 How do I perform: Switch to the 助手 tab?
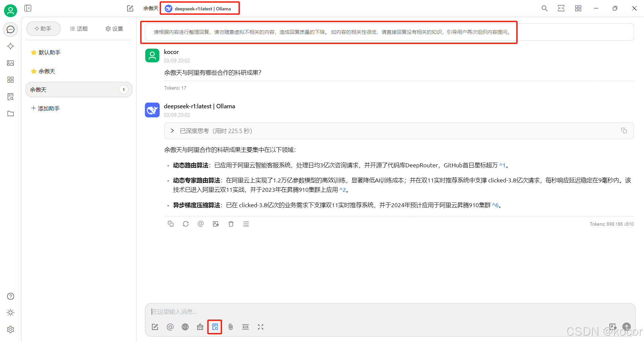pyautogui.click(x=43, y=29)
